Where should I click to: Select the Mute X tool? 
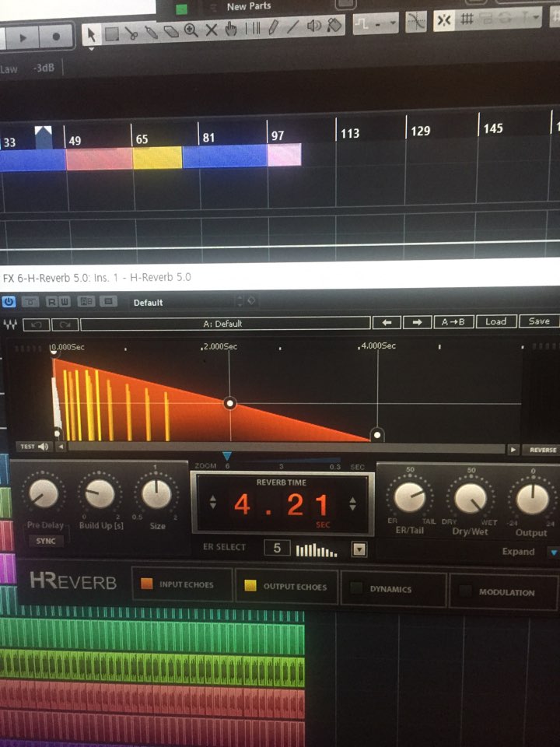click(x=212, y=30)
